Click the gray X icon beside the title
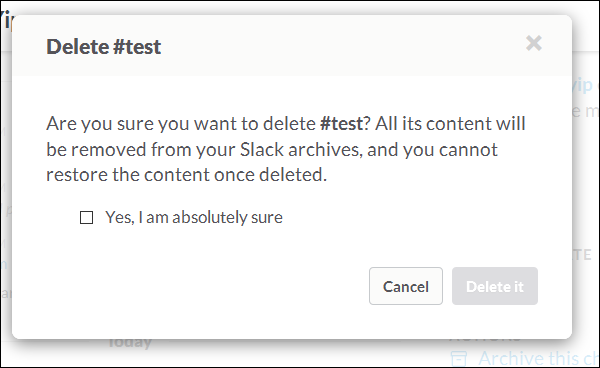Viewport: 600px width, 368px height. pyautogui.click(x=534, y=43)
